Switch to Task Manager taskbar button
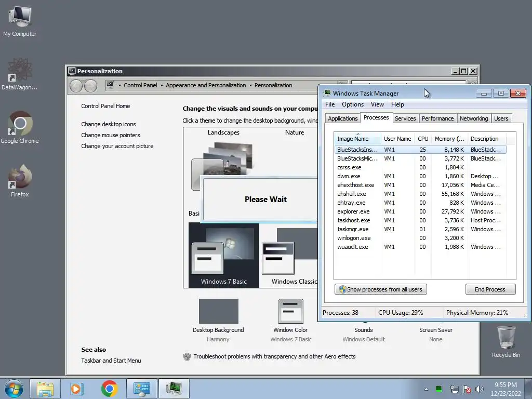532x399 pixels. (174, 389)
